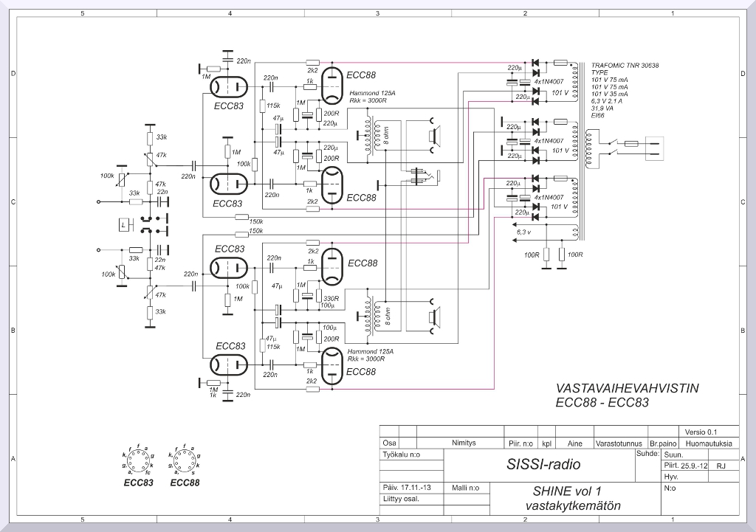Click the mains power transformer symbol
Image resolution: width=756 pixels, height=532 pixels.
(590, 149)
